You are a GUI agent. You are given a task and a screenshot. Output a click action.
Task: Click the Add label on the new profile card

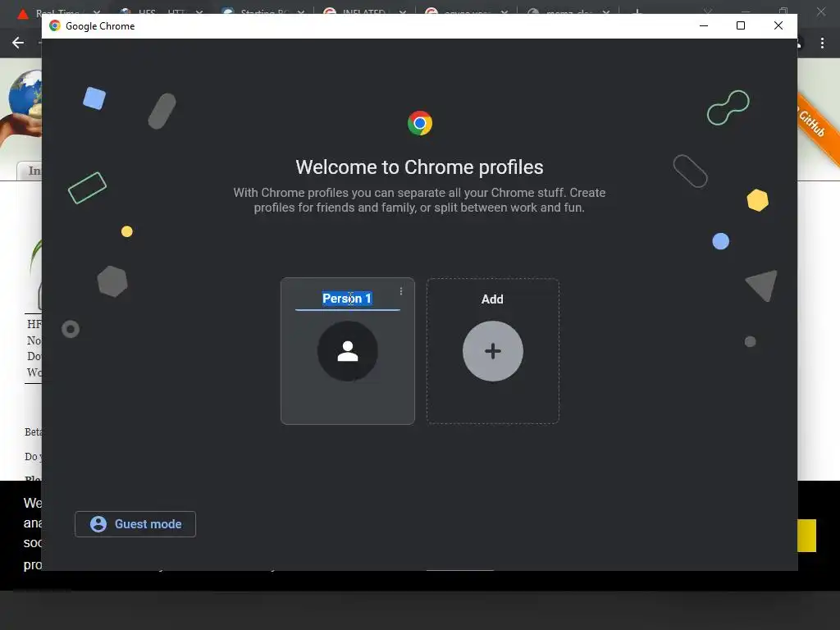[492, 299]
